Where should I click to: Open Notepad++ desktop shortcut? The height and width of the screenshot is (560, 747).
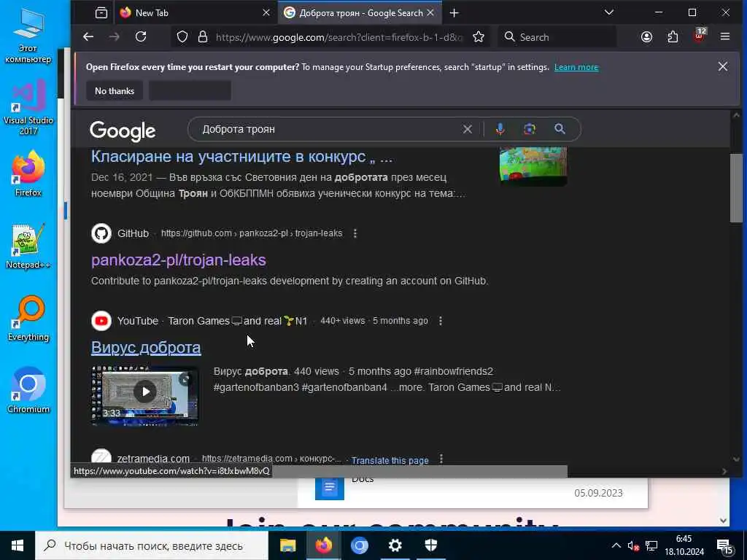[28, 246]
